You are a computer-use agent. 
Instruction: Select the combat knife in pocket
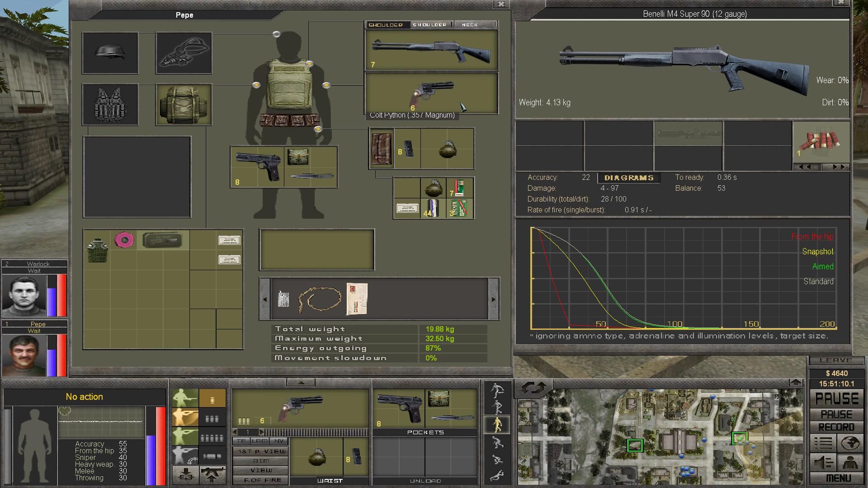pyautogui.click(x=311, y=177)
